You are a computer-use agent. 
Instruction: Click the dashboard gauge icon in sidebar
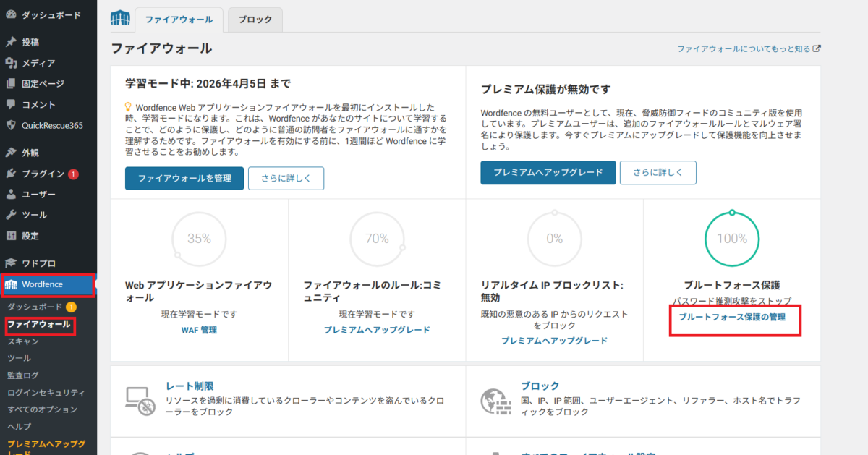(x=11, y=15)
